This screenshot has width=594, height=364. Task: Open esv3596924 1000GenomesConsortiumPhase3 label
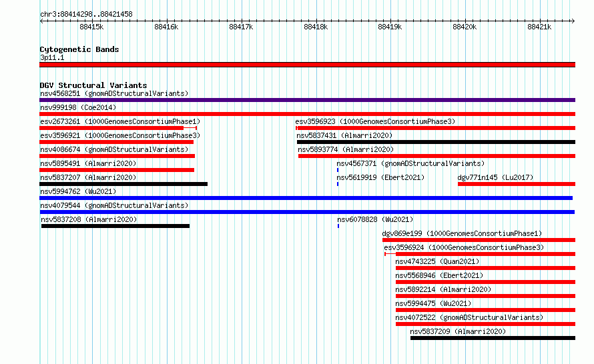tap(464, 247)
